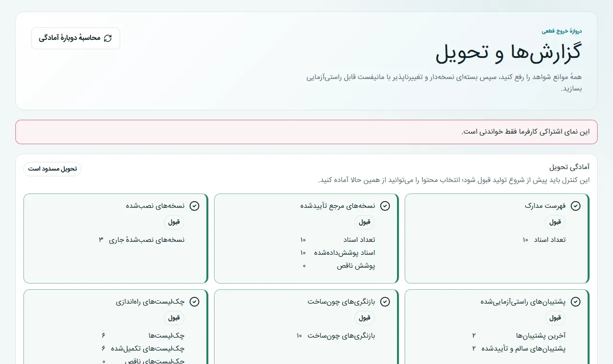Click the آخرین پشتیبان‌ها row
The height and width of the screenshot is (364, 613).
(x=519, y=335)
